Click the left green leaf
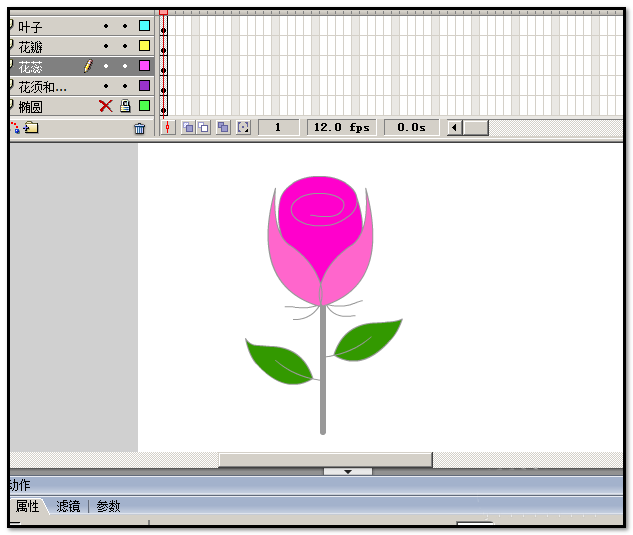The width and height of the screenshot is (633, 535). [x=279, y=362]
